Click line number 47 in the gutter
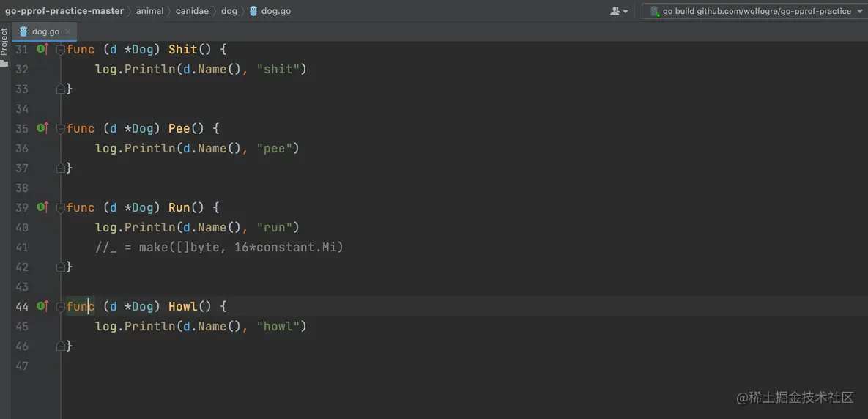868x419 pixels. 21,366
